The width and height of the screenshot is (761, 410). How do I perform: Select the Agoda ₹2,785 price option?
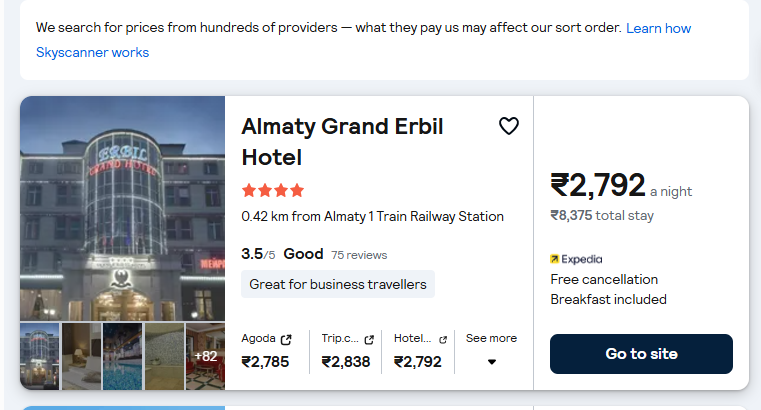(x=266, y=351)
